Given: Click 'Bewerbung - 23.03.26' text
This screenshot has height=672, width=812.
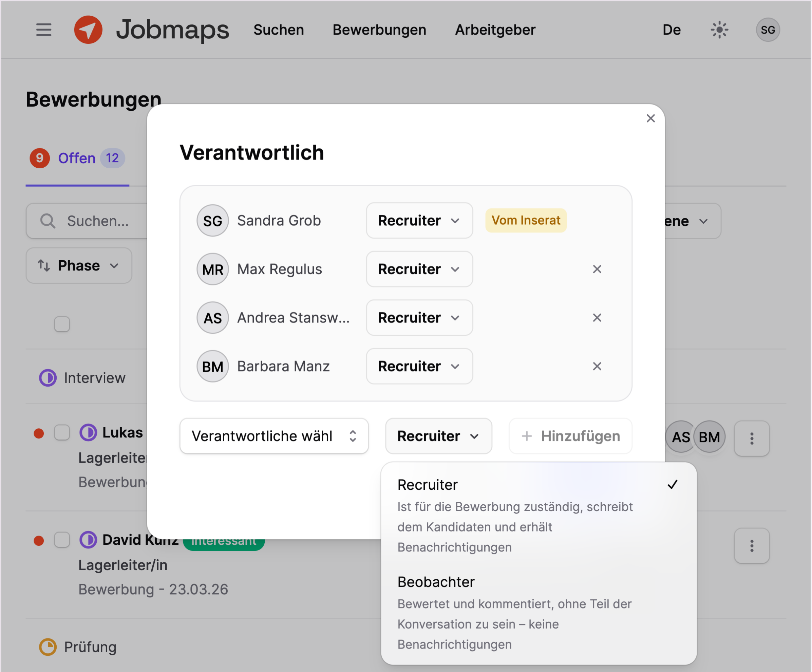Looking at the screenshot, I should click(x=153, y=589).
